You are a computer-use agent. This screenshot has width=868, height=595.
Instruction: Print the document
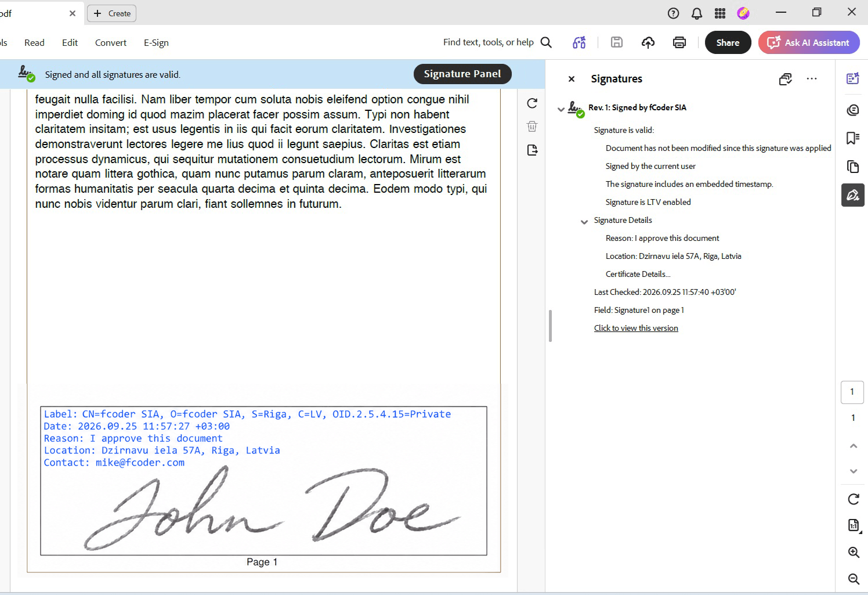[x=679, y=42]
